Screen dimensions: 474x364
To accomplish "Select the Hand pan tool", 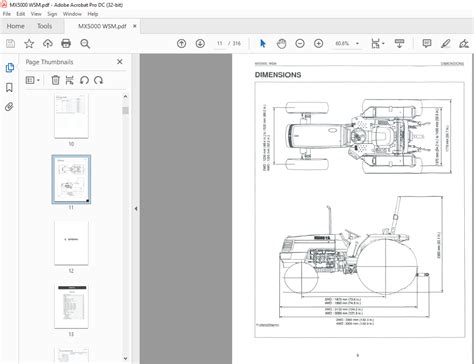I will 281,43.
